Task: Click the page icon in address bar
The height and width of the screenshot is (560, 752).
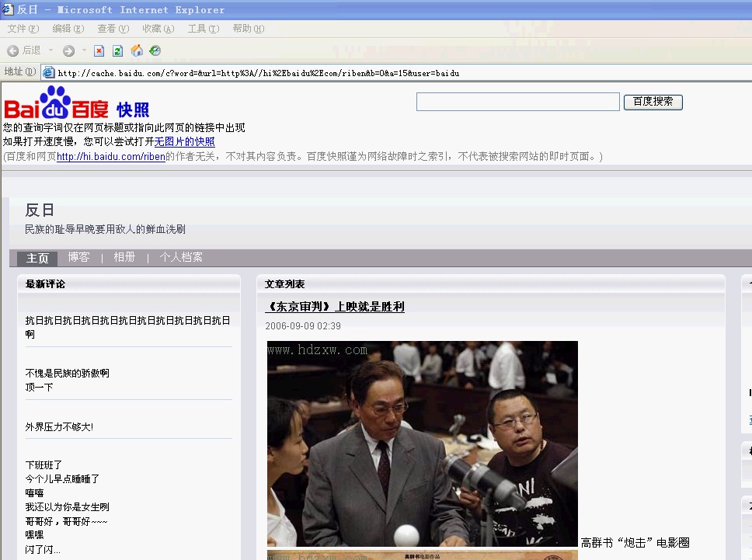Action: 48,73
